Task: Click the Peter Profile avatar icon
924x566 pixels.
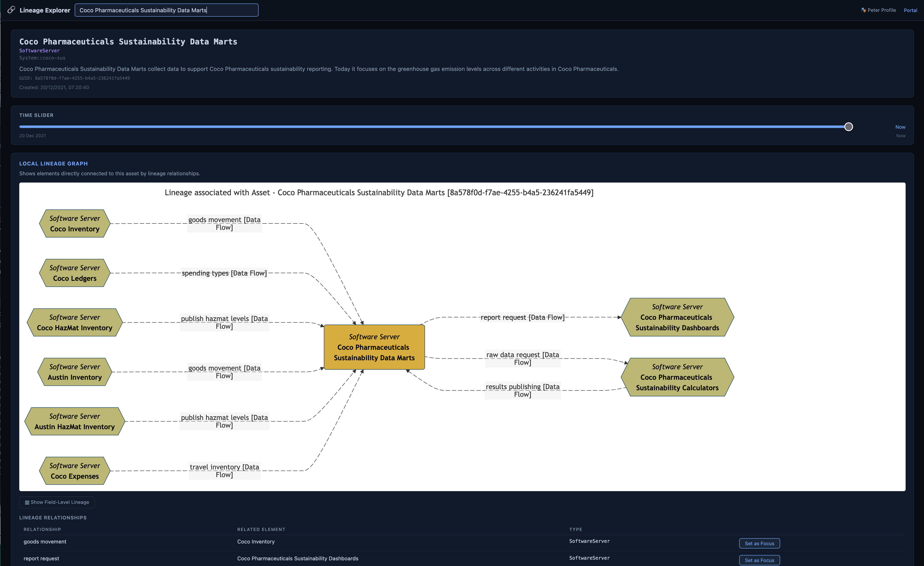Action: click(x=864, y=10)
